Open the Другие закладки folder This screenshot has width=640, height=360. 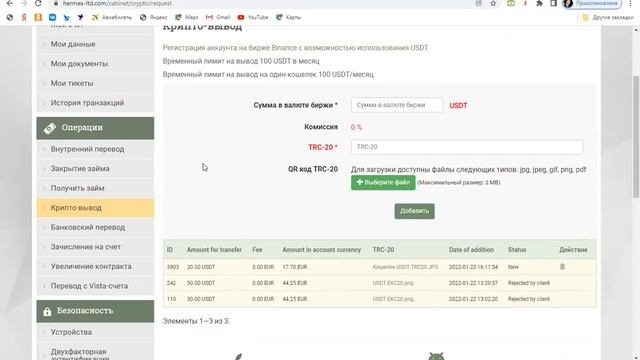coord(608,18)
